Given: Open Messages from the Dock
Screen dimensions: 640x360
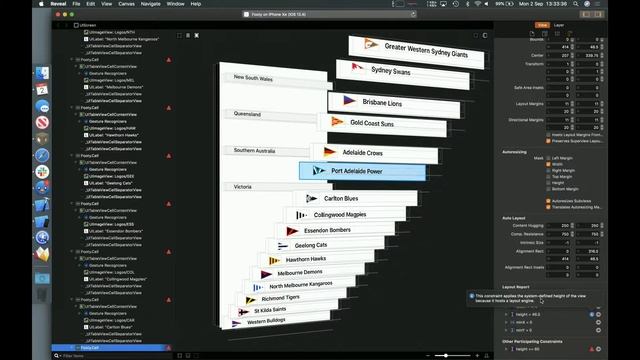Looking at the screenshot, I should (42, 106).
